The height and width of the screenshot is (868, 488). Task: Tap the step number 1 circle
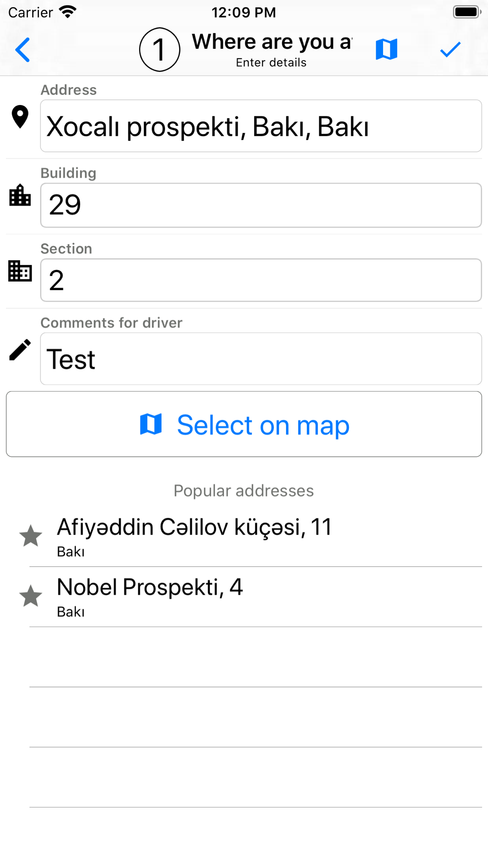point(160,50)
